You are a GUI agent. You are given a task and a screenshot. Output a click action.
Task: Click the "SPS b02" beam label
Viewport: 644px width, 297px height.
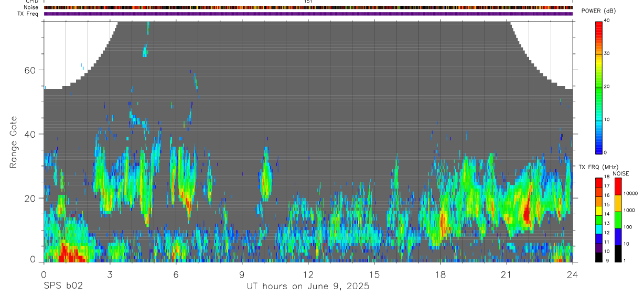(x=63, y=287)
